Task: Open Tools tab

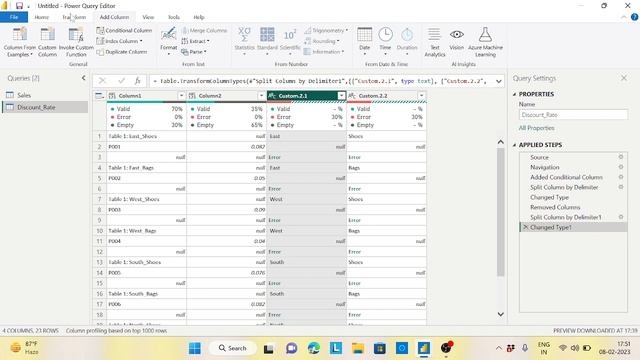Action: 174,17
